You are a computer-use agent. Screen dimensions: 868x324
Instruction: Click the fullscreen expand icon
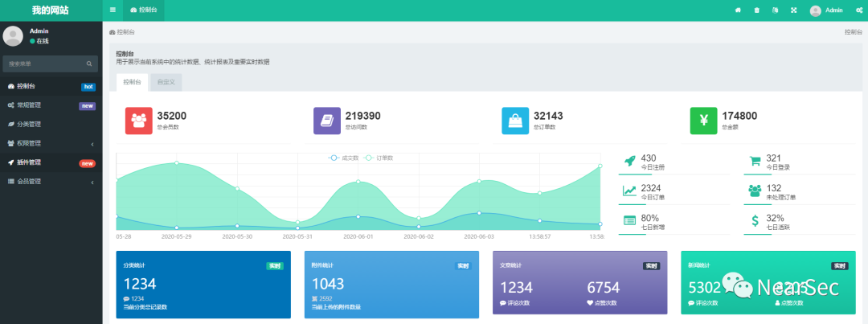pyautogui.click(x=794, y=10)
